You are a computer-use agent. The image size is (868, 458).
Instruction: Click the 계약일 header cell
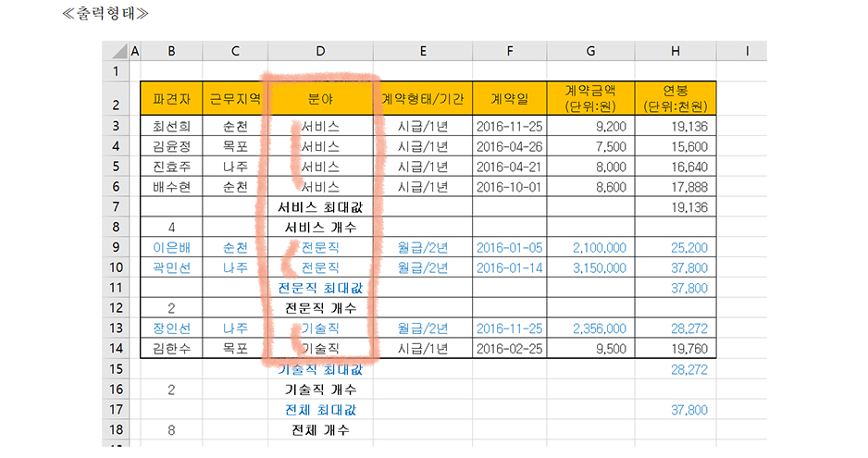coord(509,99)
